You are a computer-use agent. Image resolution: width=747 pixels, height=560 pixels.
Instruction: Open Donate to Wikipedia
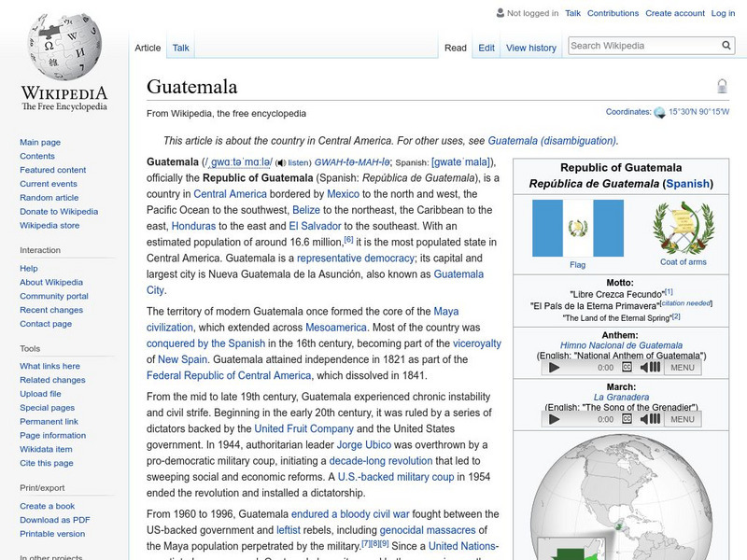tap(59, 212)
